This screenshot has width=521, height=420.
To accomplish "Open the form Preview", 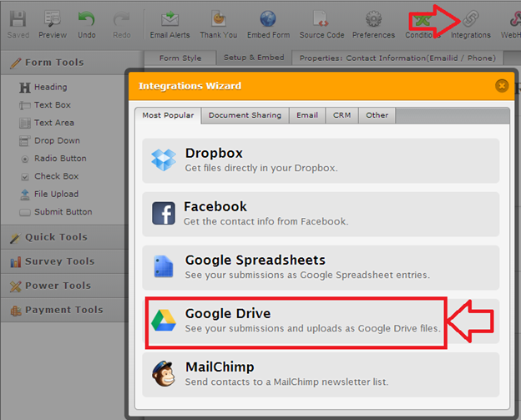I will click(x=52, y=24).
